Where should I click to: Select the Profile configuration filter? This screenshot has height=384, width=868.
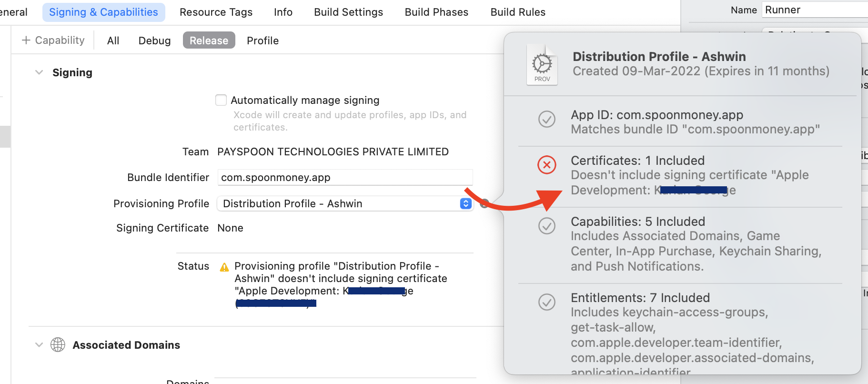tap(262, 40)
